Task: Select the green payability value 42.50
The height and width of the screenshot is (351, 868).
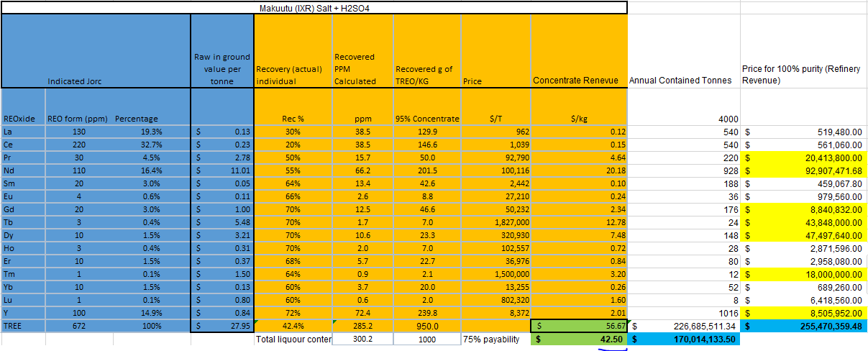Action: (x=579, y=339)
